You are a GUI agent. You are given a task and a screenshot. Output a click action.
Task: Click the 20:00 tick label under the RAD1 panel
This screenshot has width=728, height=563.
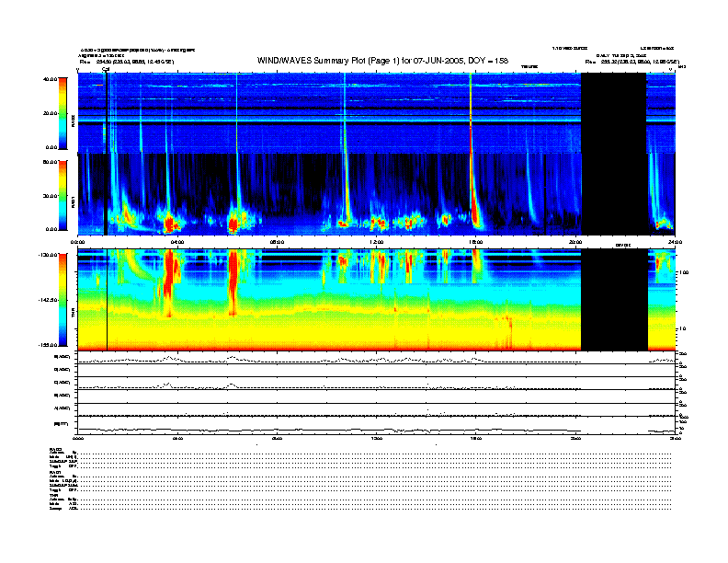[575, 242]
